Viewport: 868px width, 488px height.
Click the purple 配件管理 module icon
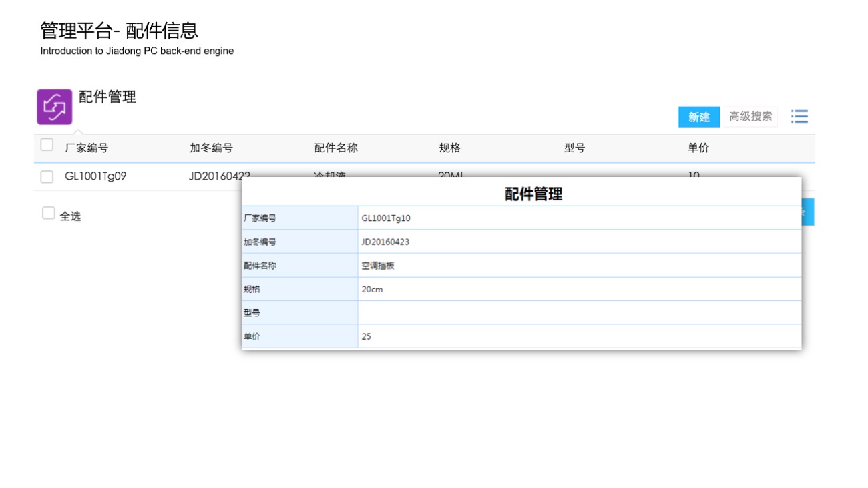(54, 107)
